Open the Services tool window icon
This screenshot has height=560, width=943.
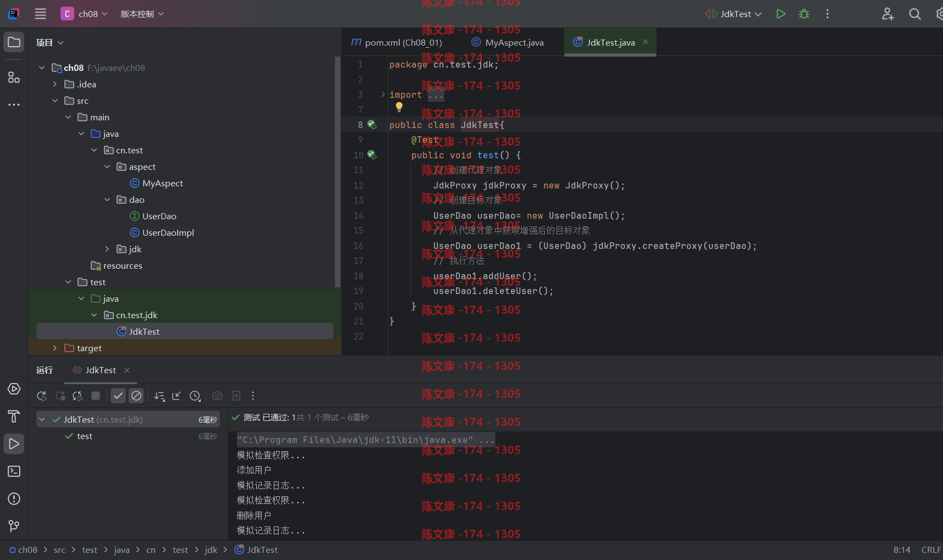pyautogui.click(x=14, y=389)
